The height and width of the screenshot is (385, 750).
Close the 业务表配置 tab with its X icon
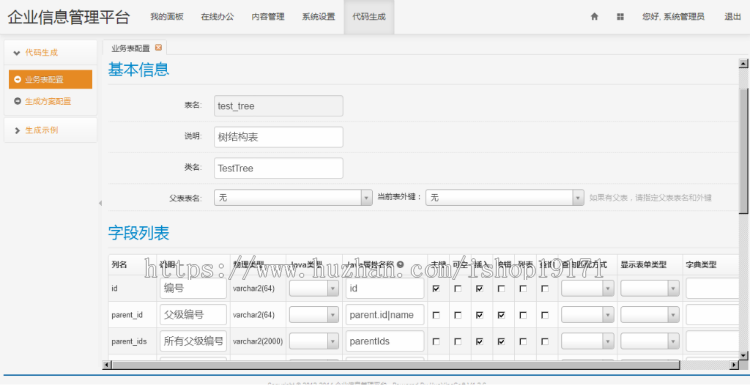(158, 47)
